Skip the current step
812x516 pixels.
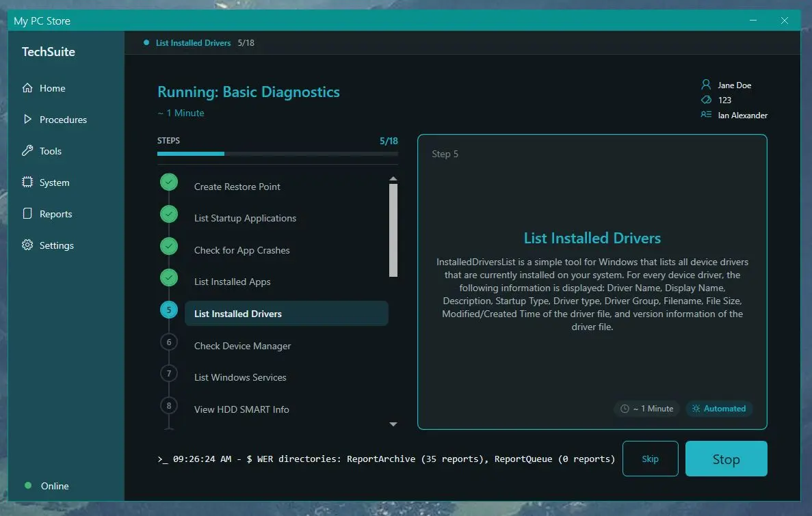650,459
